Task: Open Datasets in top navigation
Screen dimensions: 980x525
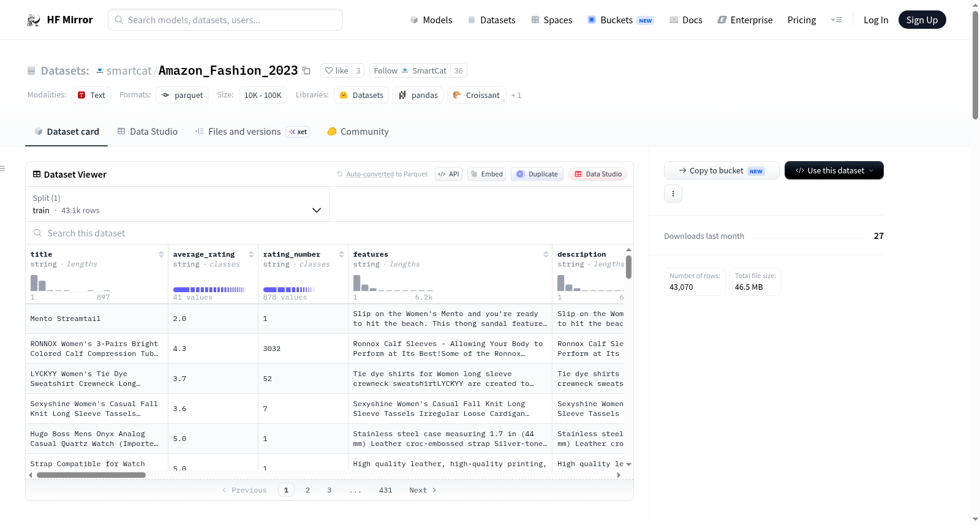Action: point(491,20)
